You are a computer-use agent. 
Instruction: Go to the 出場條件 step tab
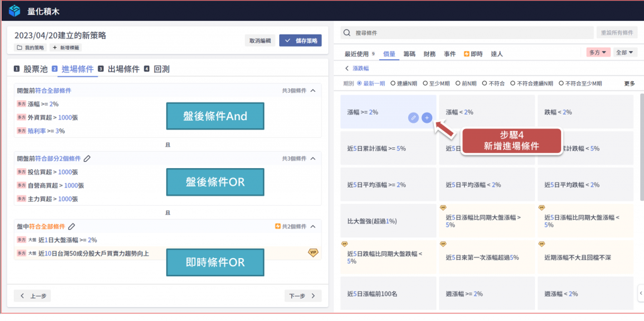click(x=123, y=69)
